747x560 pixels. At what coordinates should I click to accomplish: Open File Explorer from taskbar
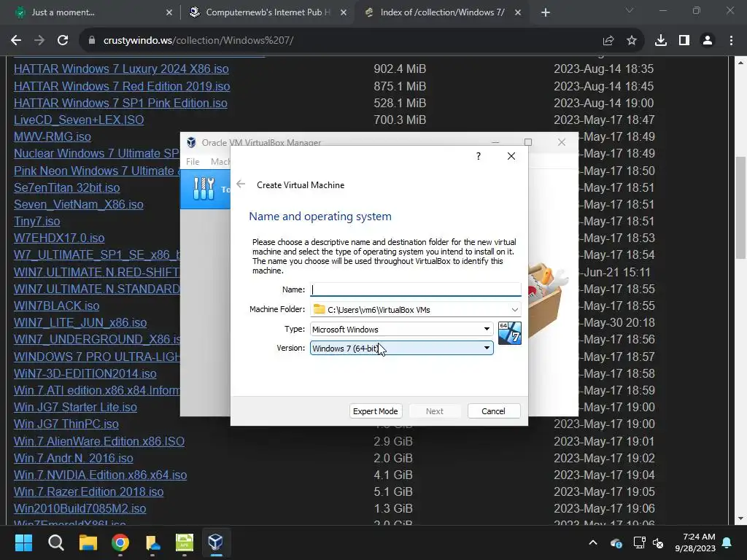(88, 542)
